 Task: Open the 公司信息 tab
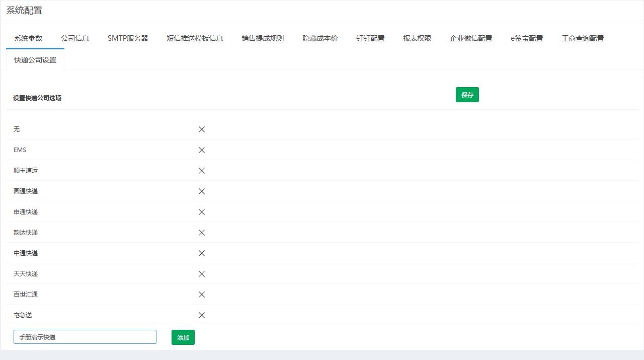coord(75,38)
